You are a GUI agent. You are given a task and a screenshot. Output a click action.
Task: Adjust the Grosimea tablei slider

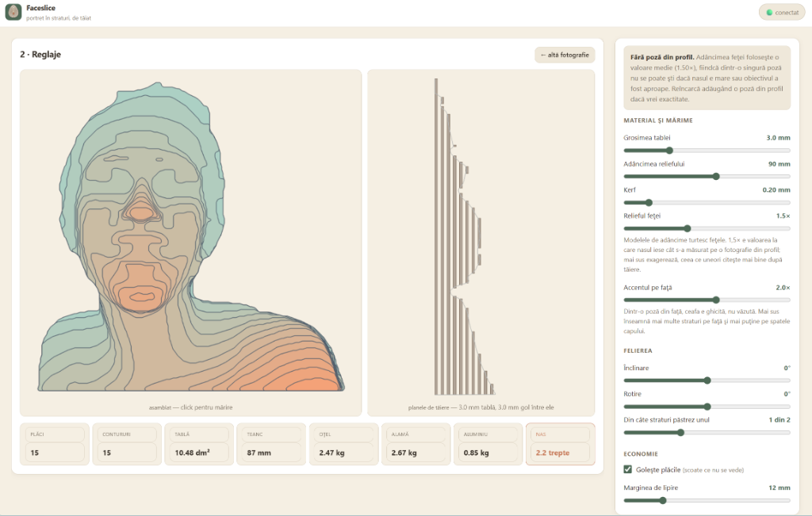(x=707, y=151)
